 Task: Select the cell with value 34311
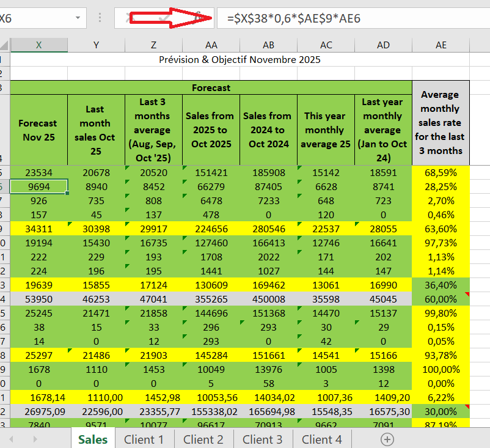tap(39, 229)
